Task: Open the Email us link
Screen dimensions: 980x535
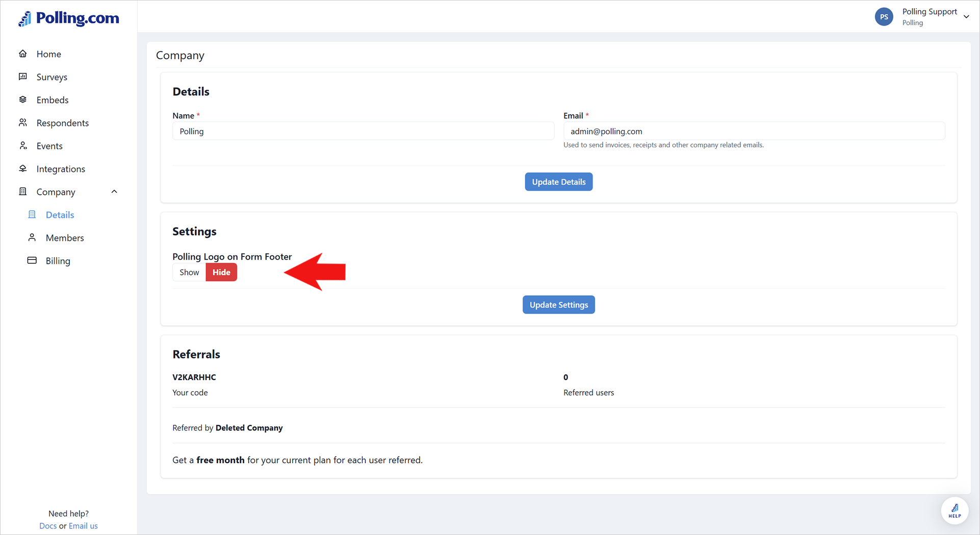Action: pyautogui.click(x=83, y=526)
